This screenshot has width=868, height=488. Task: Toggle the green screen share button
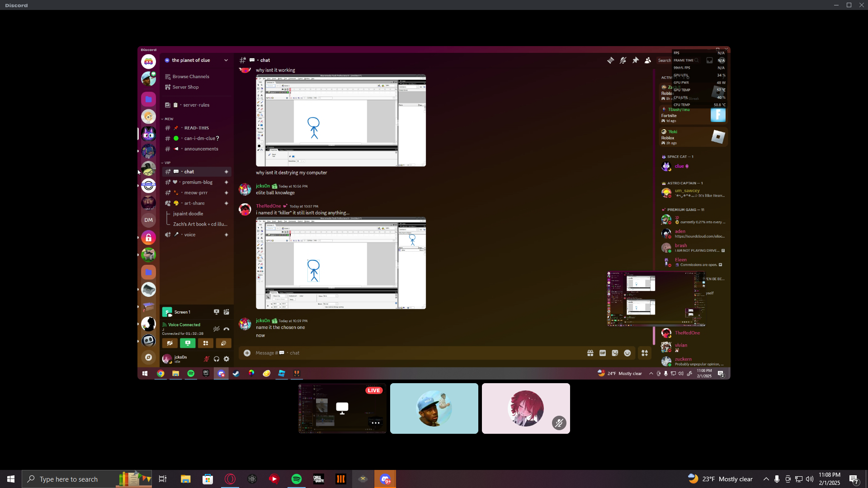tap(188, 343)
